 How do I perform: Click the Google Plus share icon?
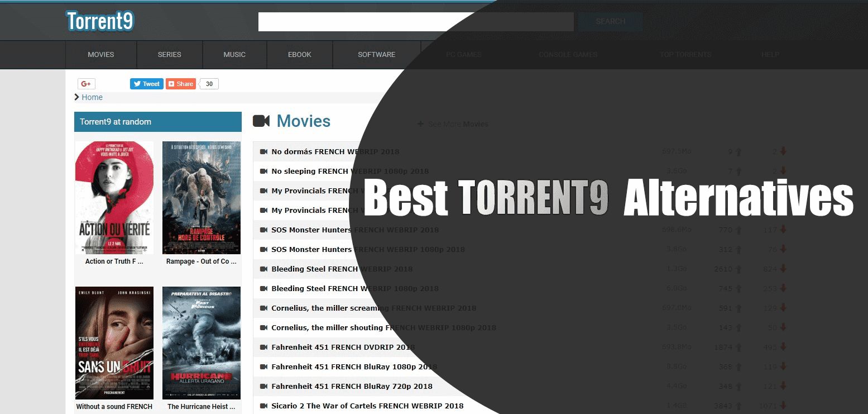click(x=86, y=84)
